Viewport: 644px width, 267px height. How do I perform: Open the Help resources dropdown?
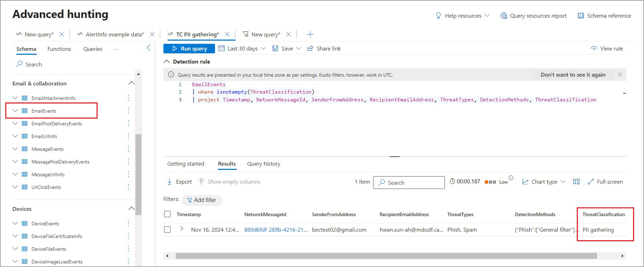tap(463, 16)
